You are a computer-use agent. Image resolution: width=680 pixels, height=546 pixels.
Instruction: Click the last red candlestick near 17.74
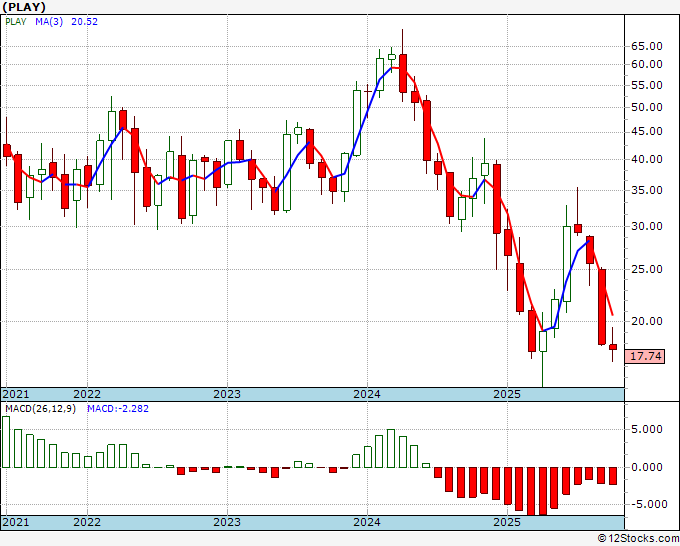tap(612, 347)
